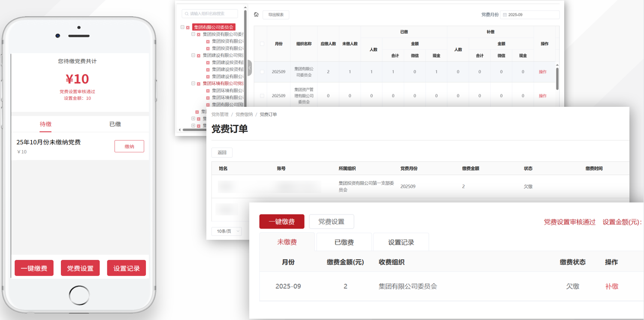This screenshot has width=644, height=320.
Task: Click the 导出报表 export button
Action: [276, 15]
